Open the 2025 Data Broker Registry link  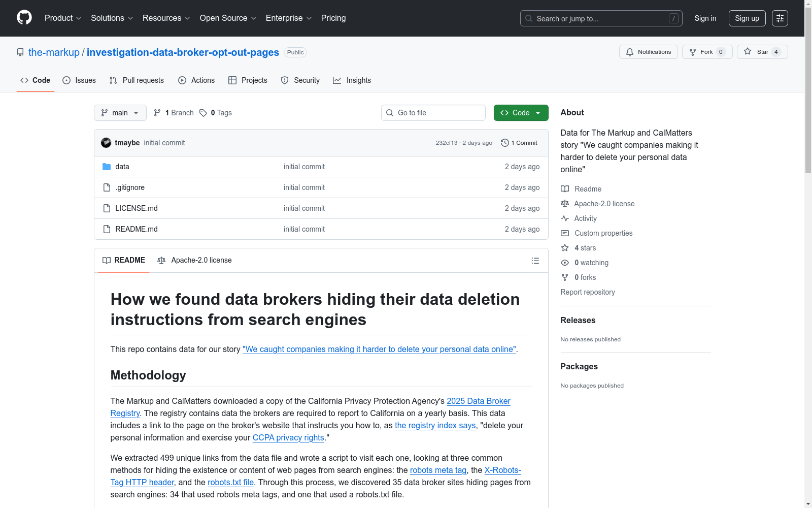[479, 401]
